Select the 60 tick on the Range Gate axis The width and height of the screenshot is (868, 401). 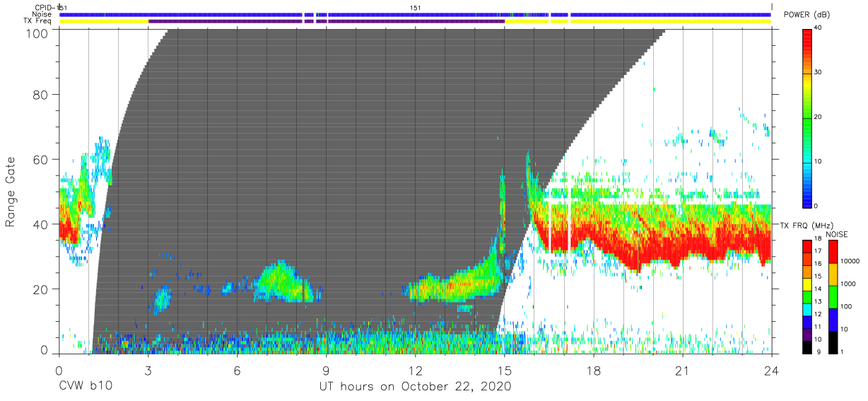click(x=40, y=159)
